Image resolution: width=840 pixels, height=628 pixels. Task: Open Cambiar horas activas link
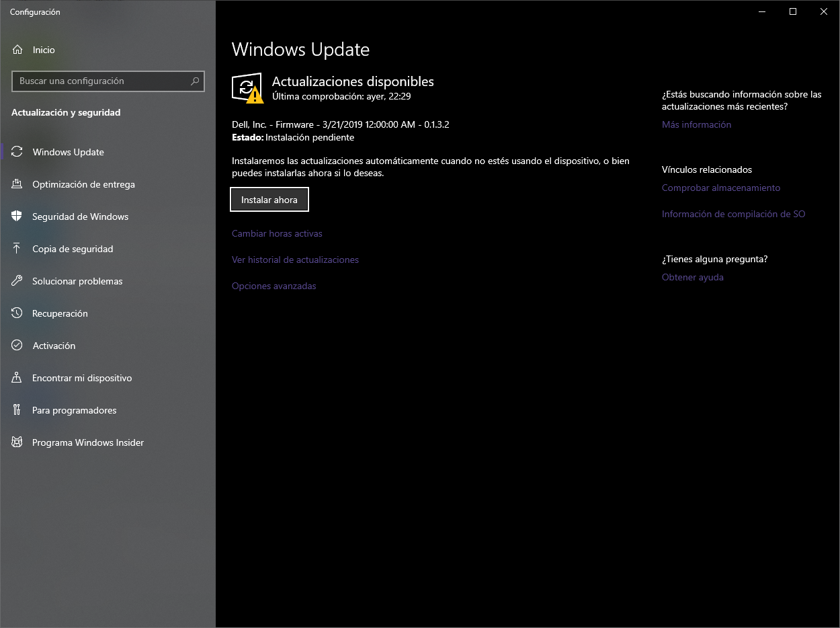point(277,233)
